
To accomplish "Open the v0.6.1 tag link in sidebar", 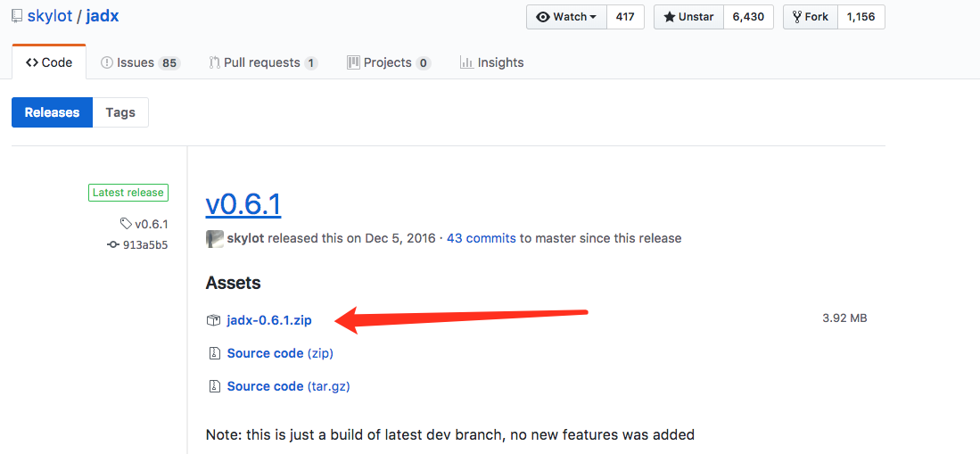I will [x=151, y=224].
